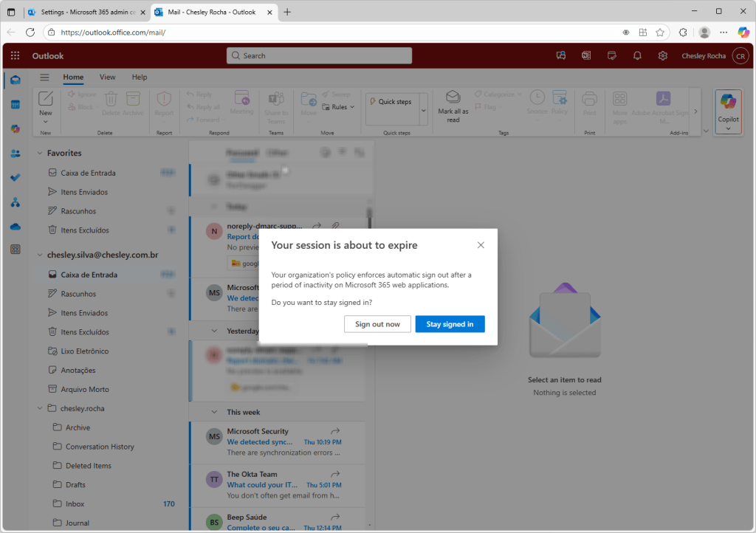The height and width of the screenshot is (533, 756).
Task: Open the Outlook app launcher grid
Action: pyautogui.click(x=15, y=56)
